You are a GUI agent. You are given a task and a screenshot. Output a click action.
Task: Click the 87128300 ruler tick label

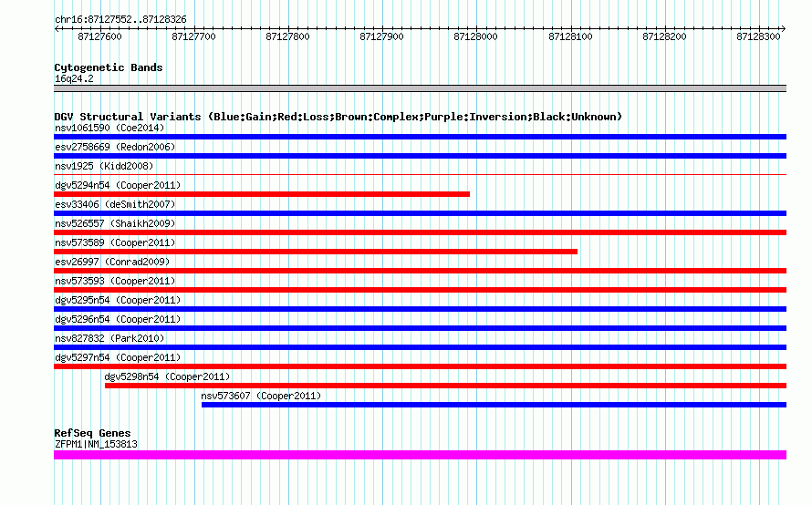pos(758,36)
